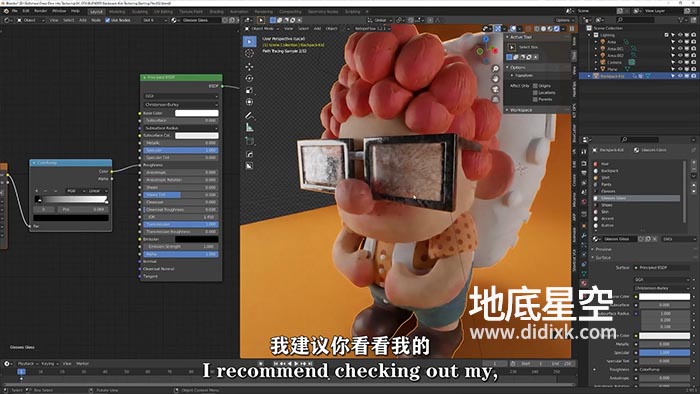This screenshot has height=394, width=700.
Task: Switch to the UV Editing workspace tab
Action: coord(163,12)
